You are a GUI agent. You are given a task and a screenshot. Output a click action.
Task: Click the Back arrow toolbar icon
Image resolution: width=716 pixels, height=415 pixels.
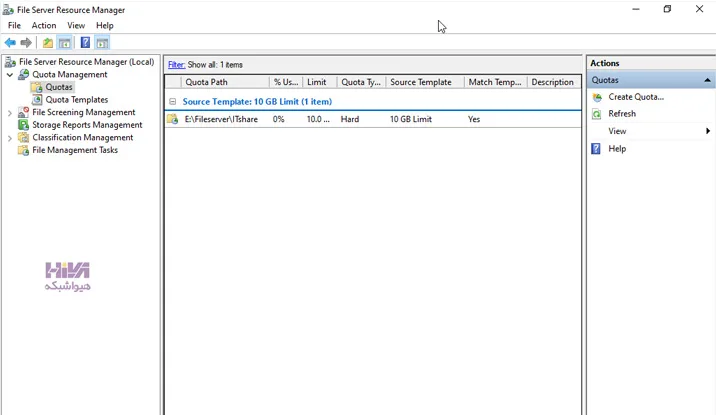point(10,43)
